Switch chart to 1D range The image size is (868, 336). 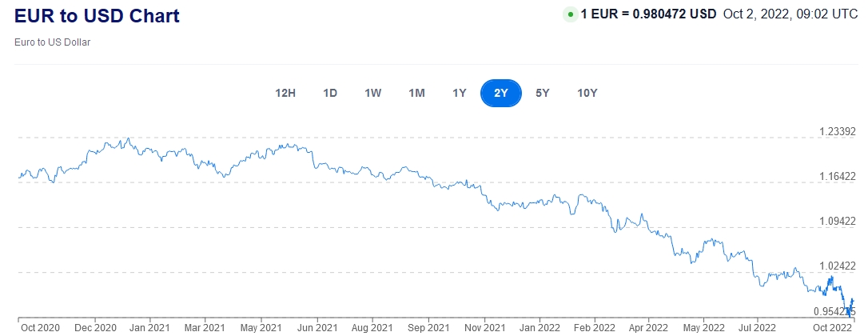pyautogui.click(x=330, y=93)
